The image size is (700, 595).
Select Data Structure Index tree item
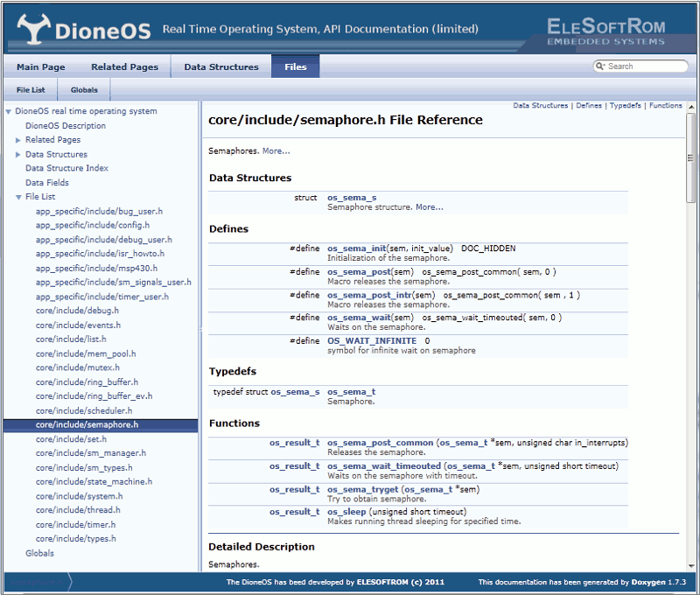point(66,168)
